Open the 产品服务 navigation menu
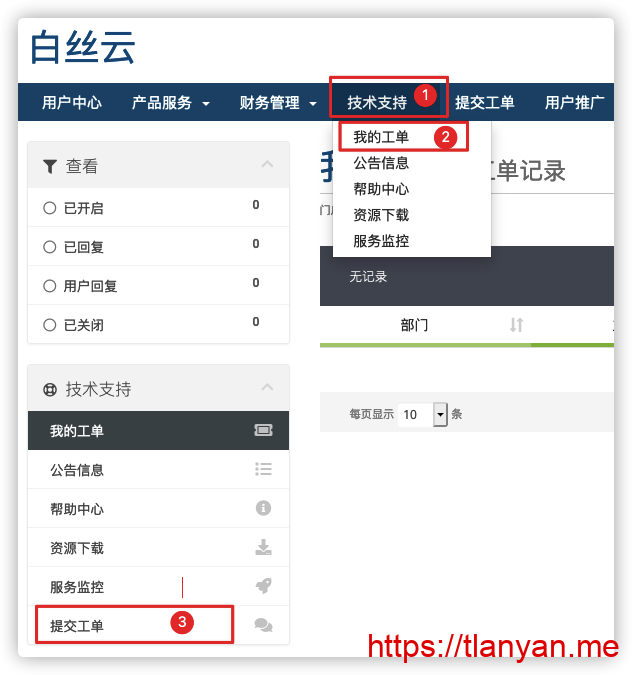 170,102
